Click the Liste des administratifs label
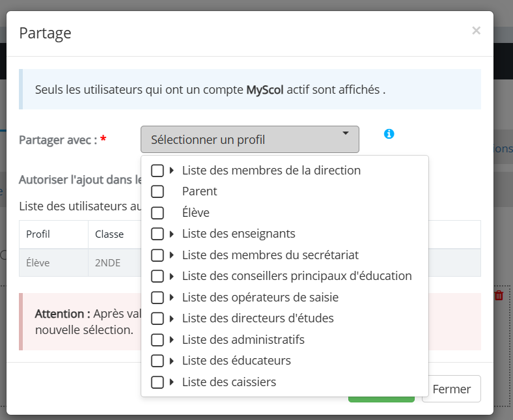This screenshot has width=513, height=420. coord(243,339)
